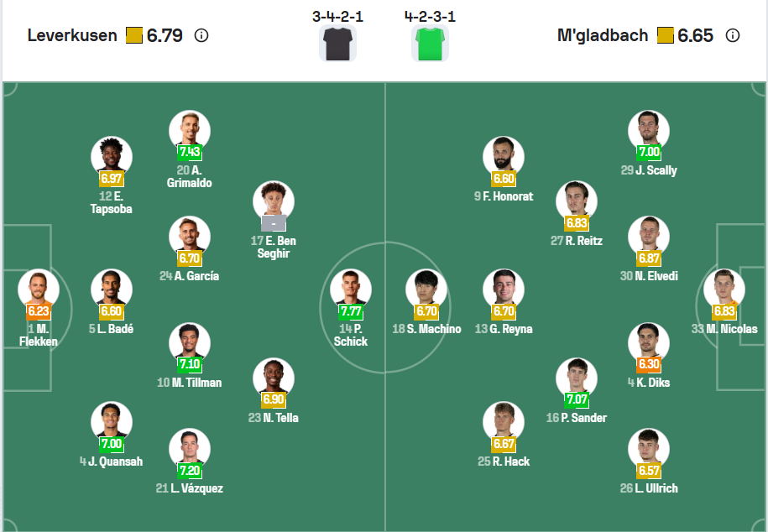
Task: Click the info icon beside M'gladbach's rating
Action: [x=732, y=35]
